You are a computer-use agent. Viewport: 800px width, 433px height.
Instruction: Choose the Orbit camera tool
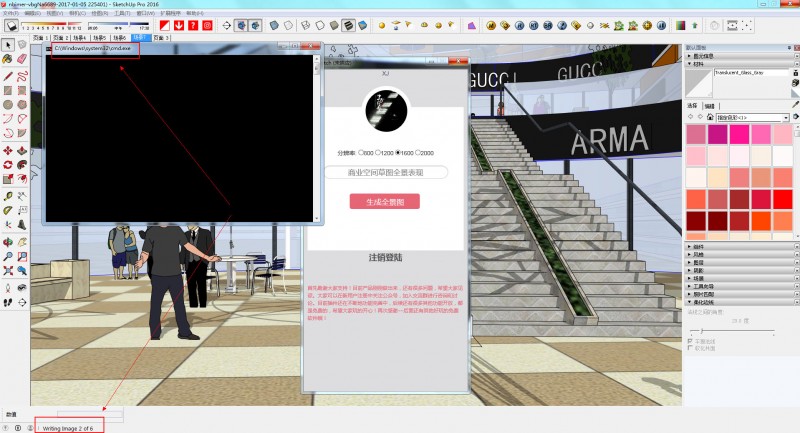(8, 242)
